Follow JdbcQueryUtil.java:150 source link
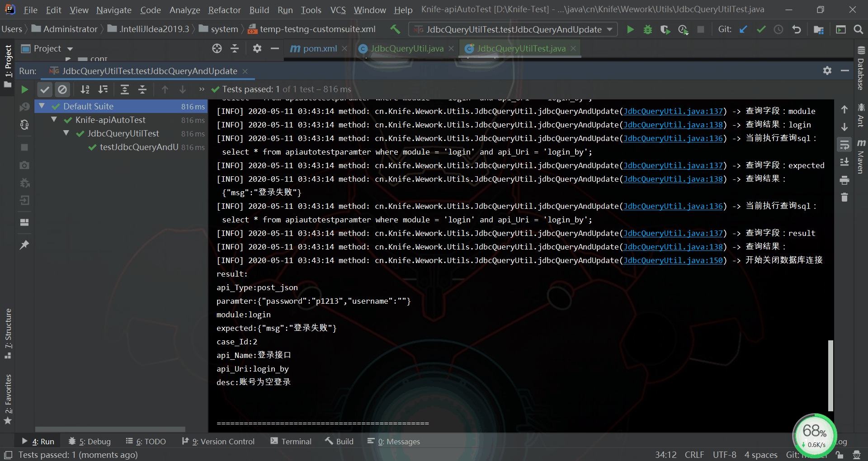 (x=673, y=260)
